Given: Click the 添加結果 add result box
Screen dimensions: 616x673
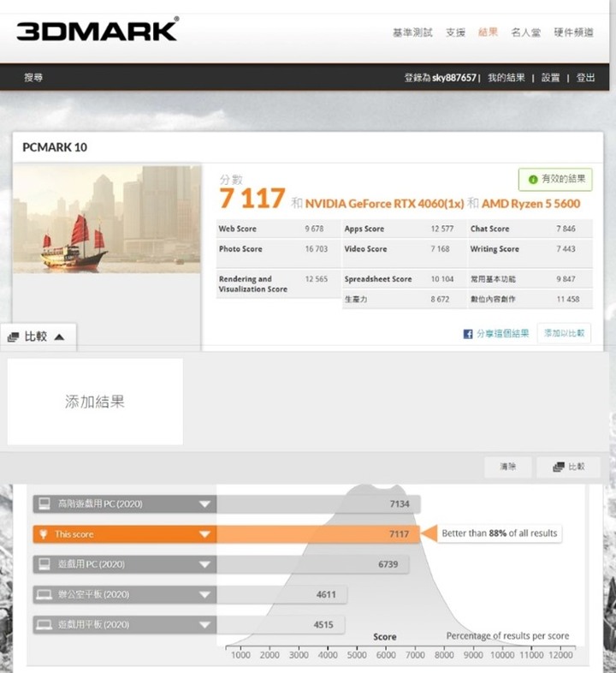Looking at the screenshot, I should pos(95,402).
